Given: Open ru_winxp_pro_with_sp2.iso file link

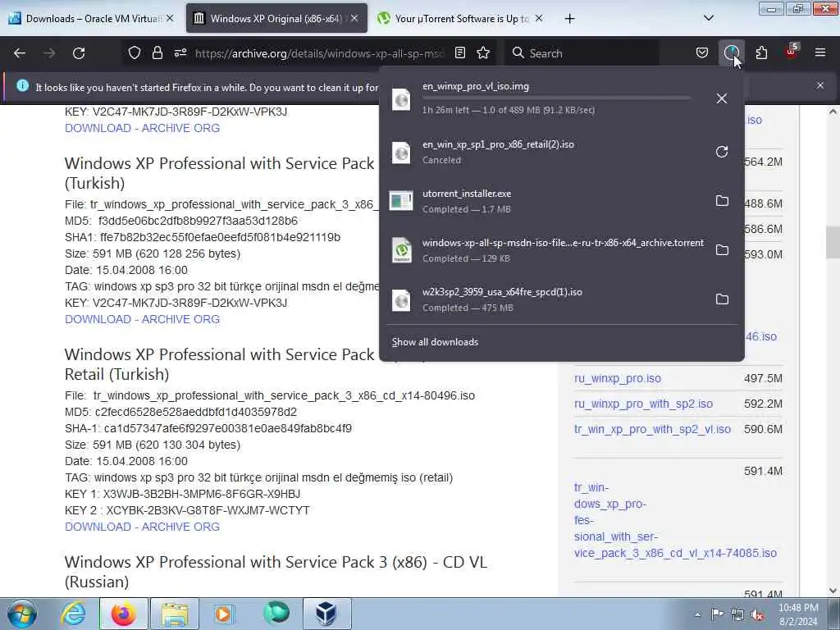Looking at the screenshot, I should [643, 404].
